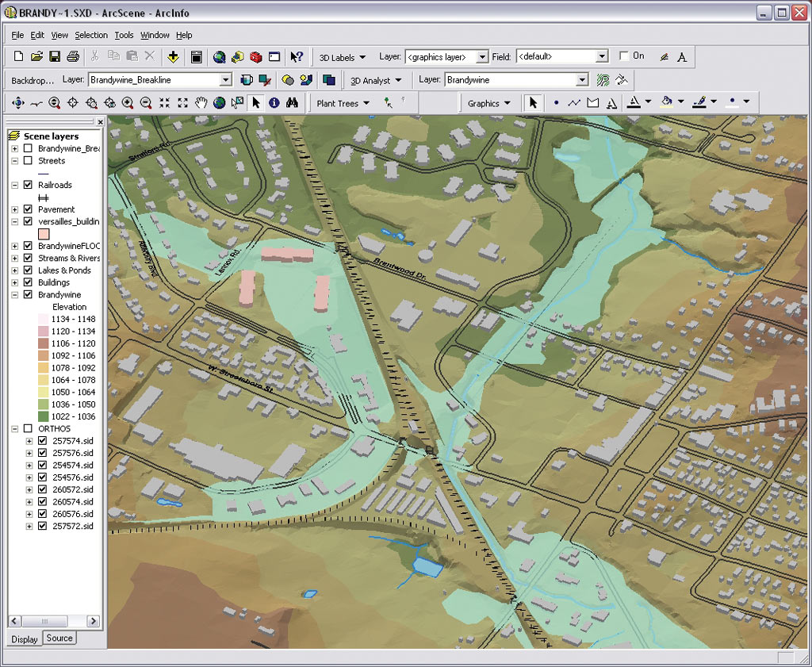The image size is (812, 667).
Task: Click the Full Extent globe icon
Action: pyautogui.click(x=219, y=103)
